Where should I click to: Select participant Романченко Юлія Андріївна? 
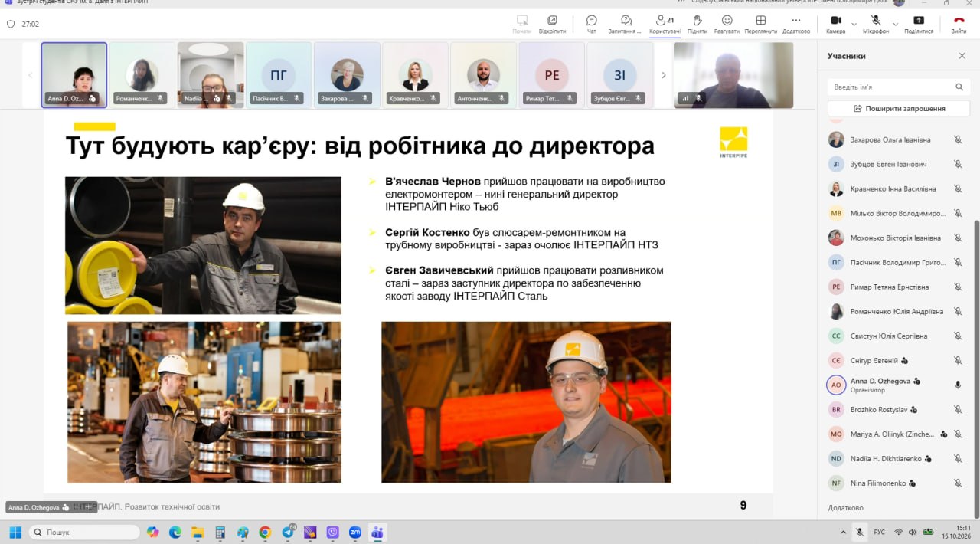click(x=897, y=311)
